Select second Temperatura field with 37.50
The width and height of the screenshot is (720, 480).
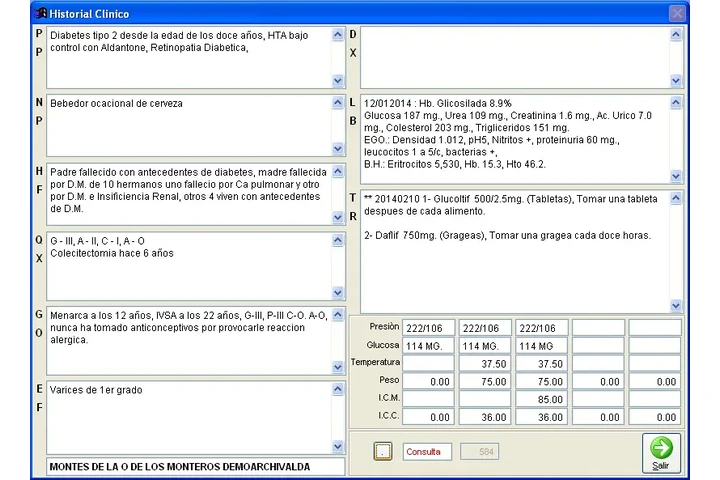485,363
